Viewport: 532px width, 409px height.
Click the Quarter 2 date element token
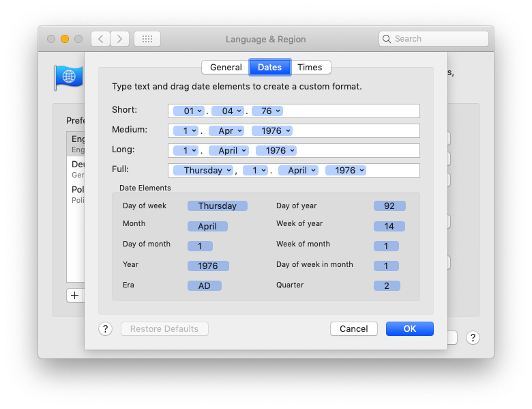(x=387, y=286)
